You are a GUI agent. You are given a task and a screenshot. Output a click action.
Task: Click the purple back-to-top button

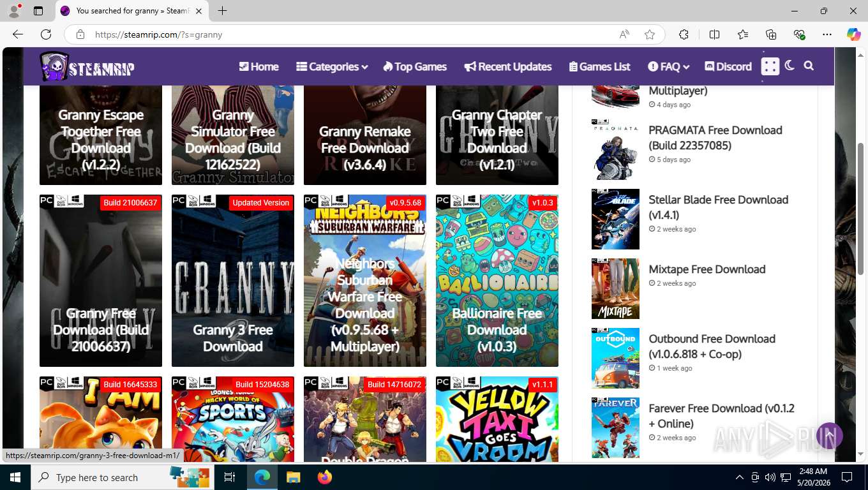pyautogui.click(x=829, y=436)
